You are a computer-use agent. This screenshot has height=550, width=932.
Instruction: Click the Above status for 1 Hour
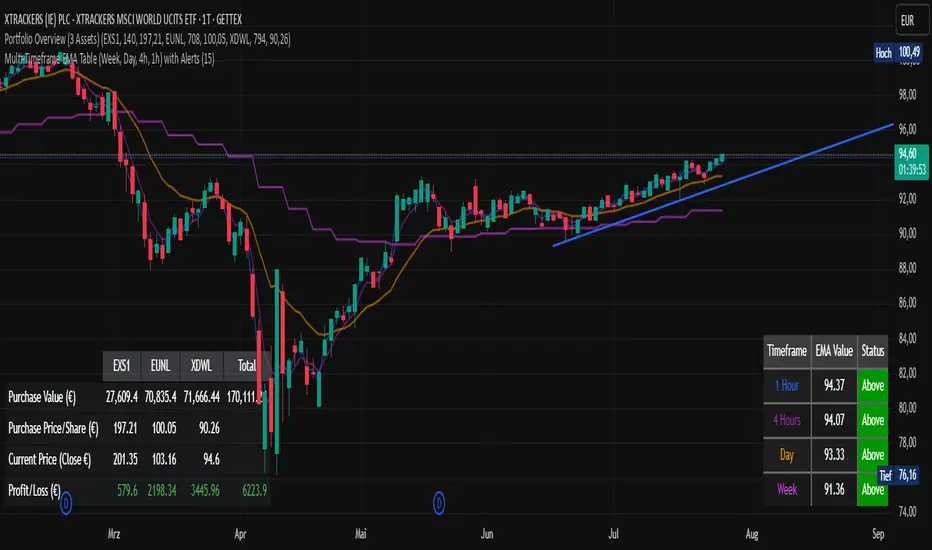[873, 385]
